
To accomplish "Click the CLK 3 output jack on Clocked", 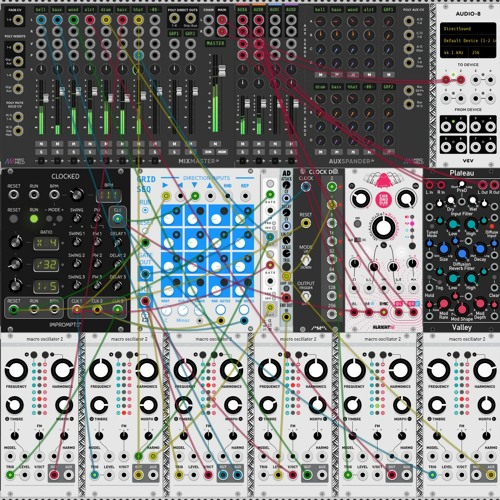I will click(x=117, y=310).
